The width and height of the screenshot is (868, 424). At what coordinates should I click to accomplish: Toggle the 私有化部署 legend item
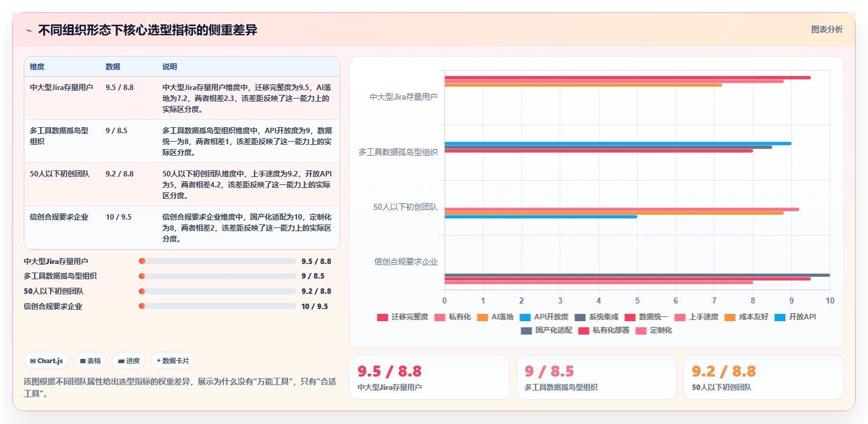click(x=603, y=330)
